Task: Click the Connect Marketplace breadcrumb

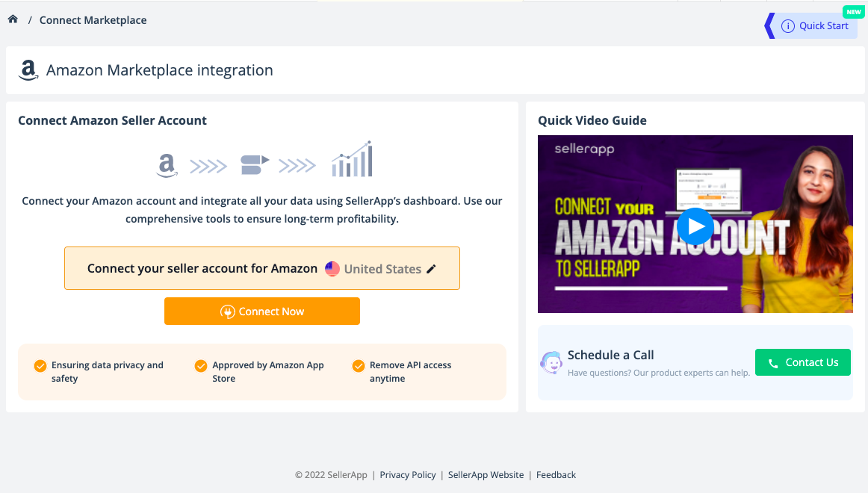Action: click(x=93, y=20)
